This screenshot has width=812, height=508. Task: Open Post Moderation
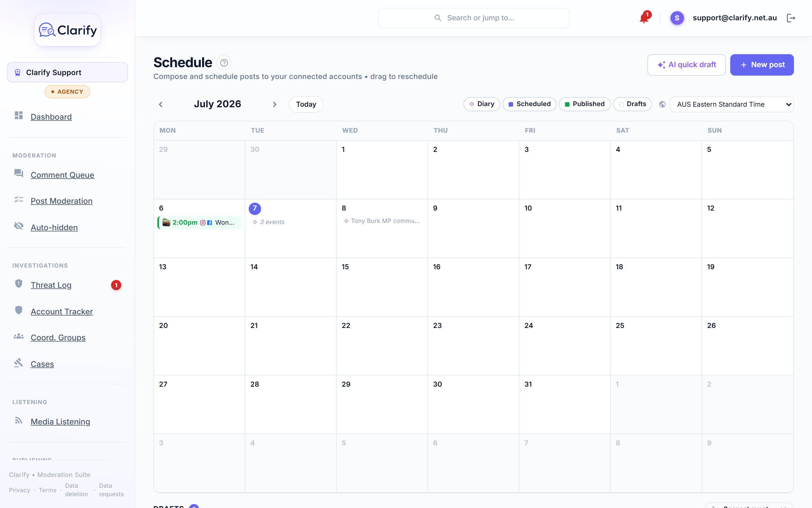coord(62,201)
